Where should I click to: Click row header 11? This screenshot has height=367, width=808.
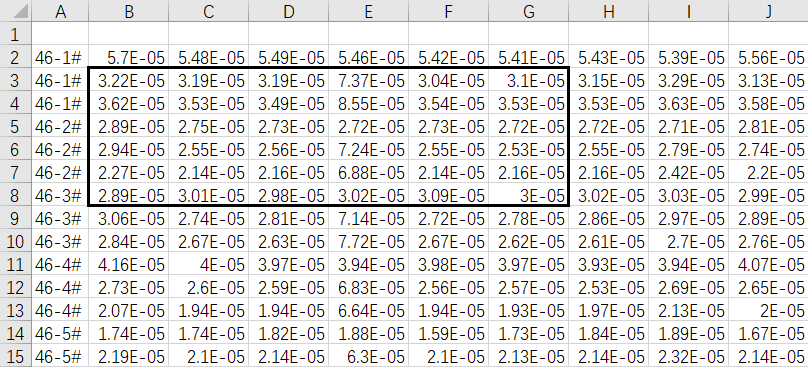point(15,264)
